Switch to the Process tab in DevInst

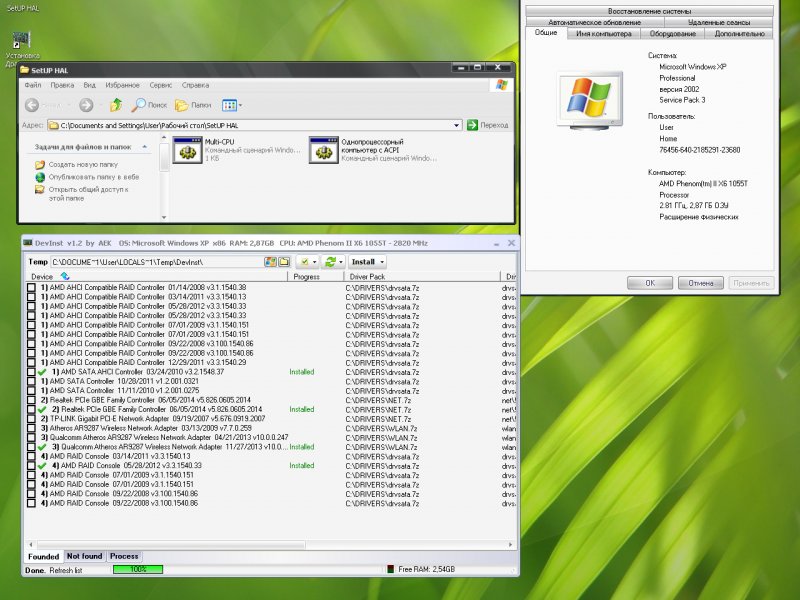[x=124, y=556]
